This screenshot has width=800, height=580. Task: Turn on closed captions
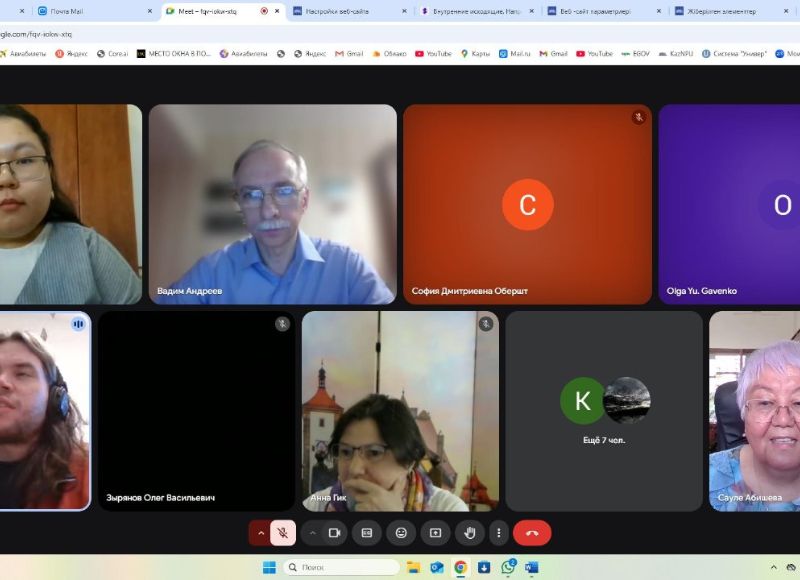[x=366, y=533]
